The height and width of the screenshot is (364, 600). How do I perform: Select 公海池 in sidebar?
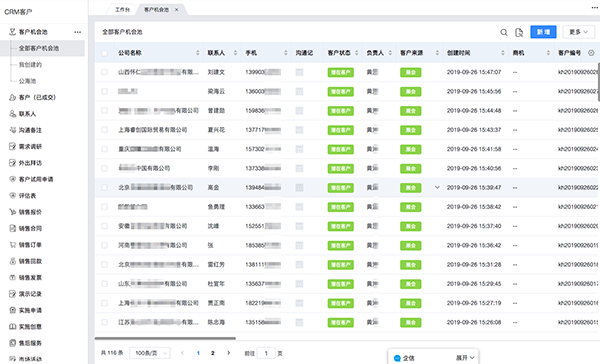[x=28, y=81]
